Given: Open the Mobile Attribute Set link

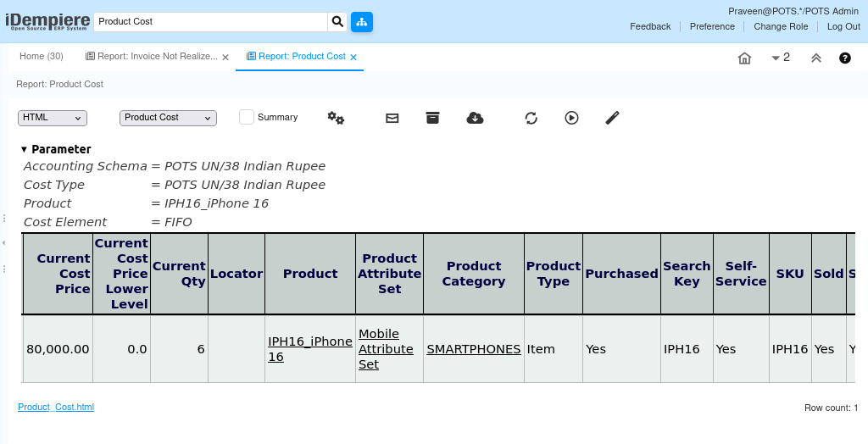Looking at the screenshot, I should [386, 349].
